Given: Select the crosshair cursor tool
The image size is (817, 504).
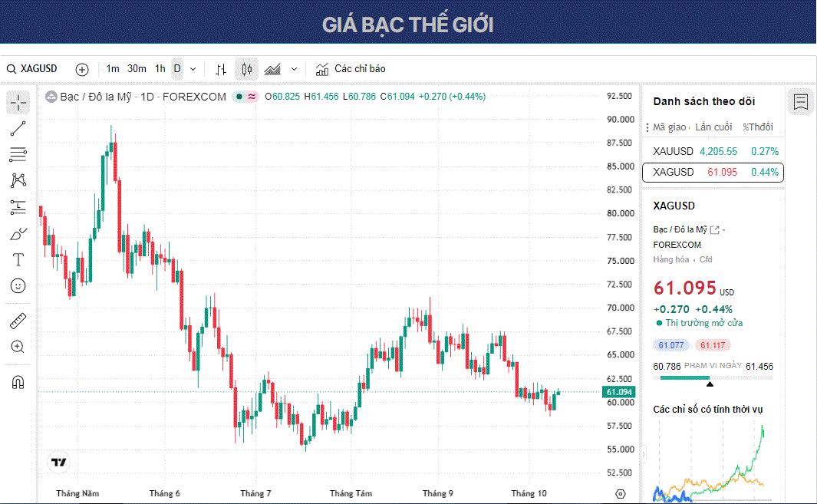Looking at the screenshot, I should pyautogui.click(x=18, y=103).
